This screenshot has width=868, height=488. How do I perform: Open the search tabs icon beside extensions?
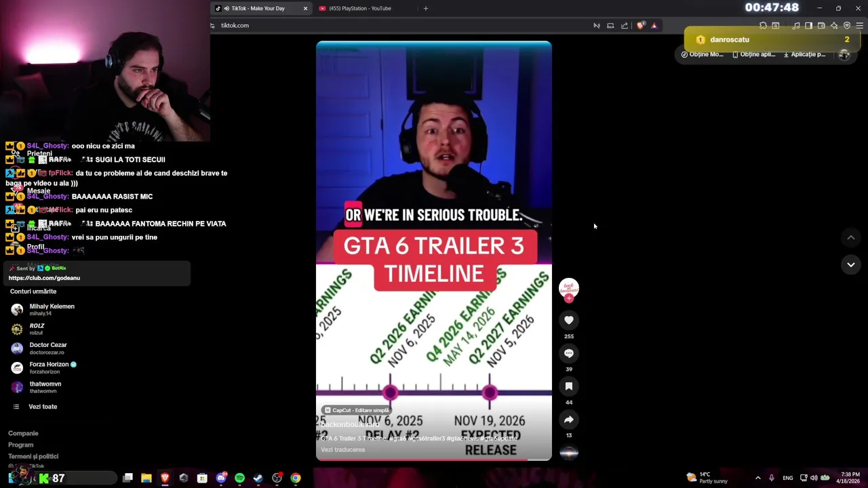click(x=776, y=26)
